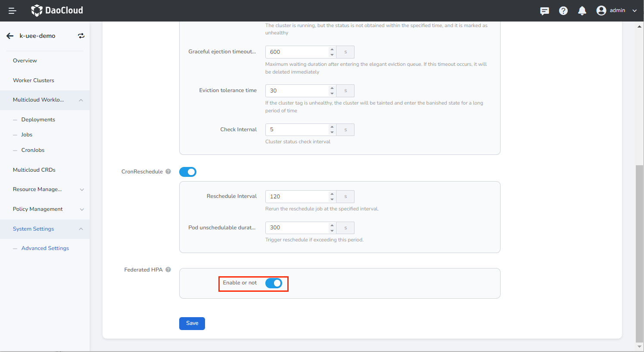Open the Advanced Settings page

[x=45, y=248]
